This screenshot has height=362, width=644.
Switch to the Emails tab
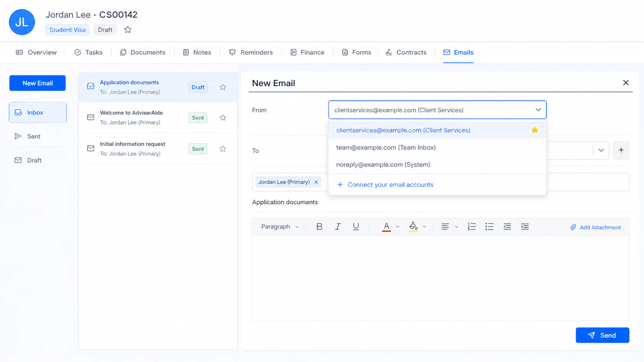pyautogui.click(x=458, y=52)
